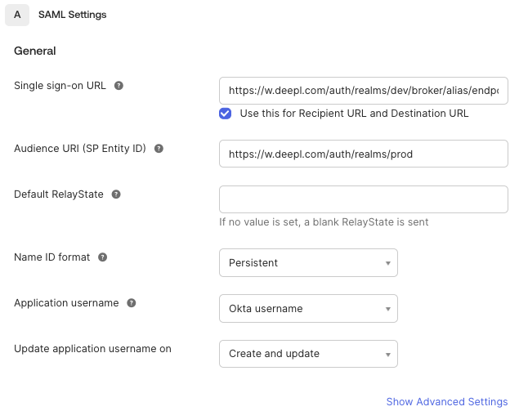Click help icon next to Single sign-on URL
Image resolution: width=519 pixels, height=420 pixels.
119,86
